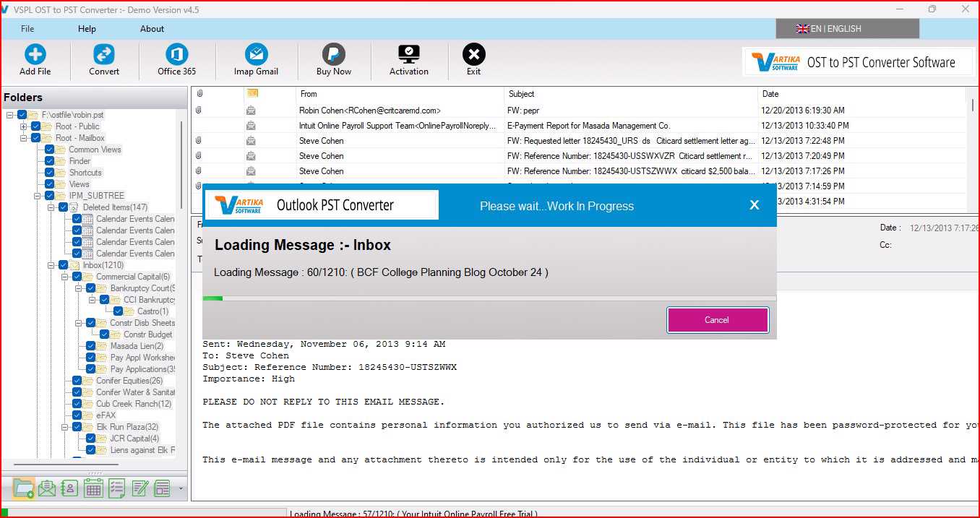Click the attachment column header icon
The width and height of the screenshot is (980, 518).
199,94
